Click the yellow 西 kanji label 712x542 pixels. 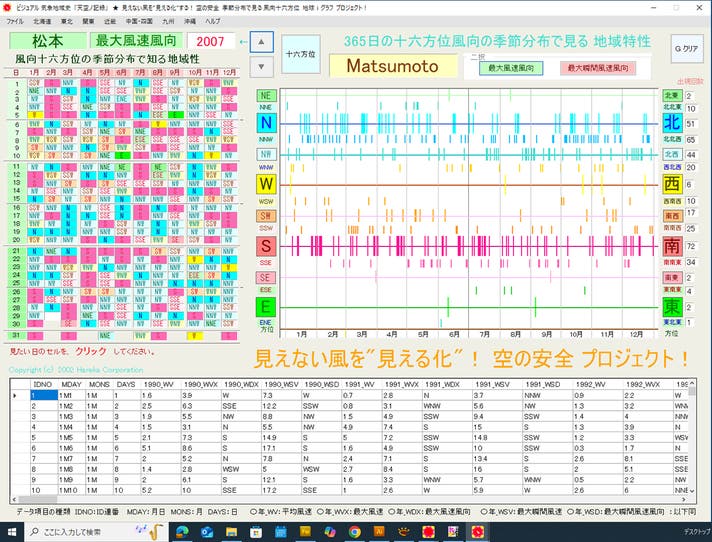coord(672,184)
